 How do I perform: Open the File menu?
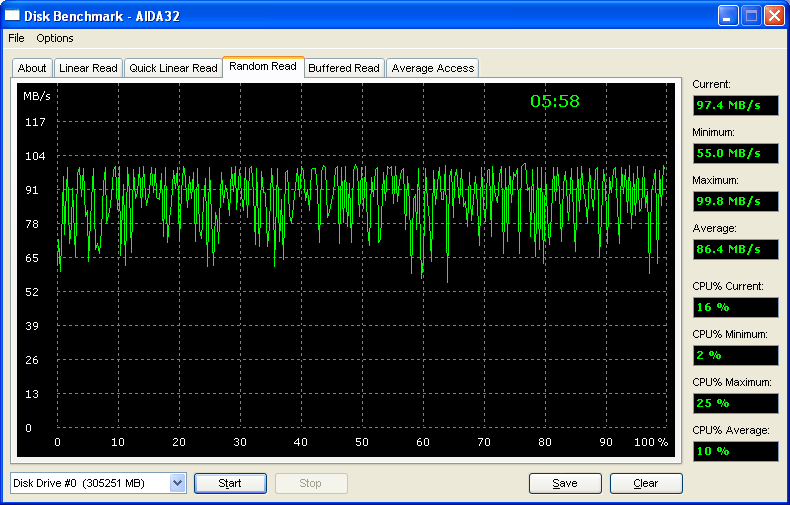click(16, 38)
